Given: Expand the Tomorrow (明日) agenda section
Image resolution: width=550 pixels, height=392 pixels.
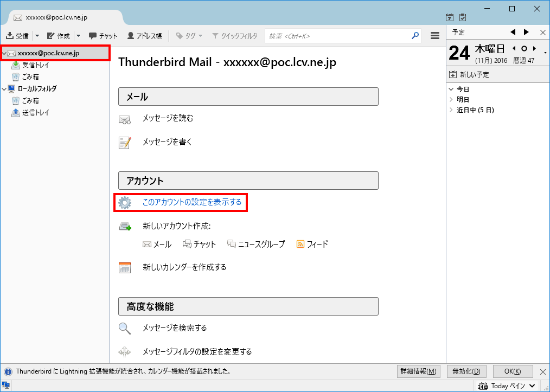Looking at the screenshot, I should (451, 100).
